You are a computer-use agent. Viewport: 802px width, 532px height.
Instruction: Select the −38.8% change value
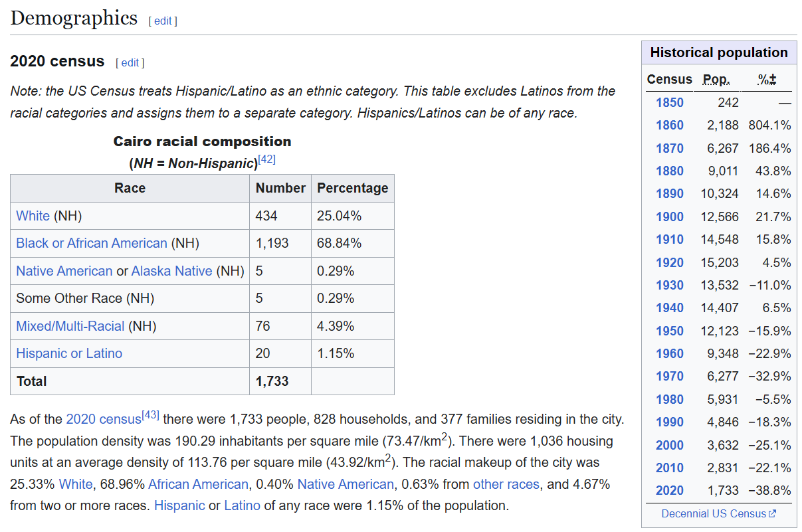pyautogui.click(x=769, y=490)
